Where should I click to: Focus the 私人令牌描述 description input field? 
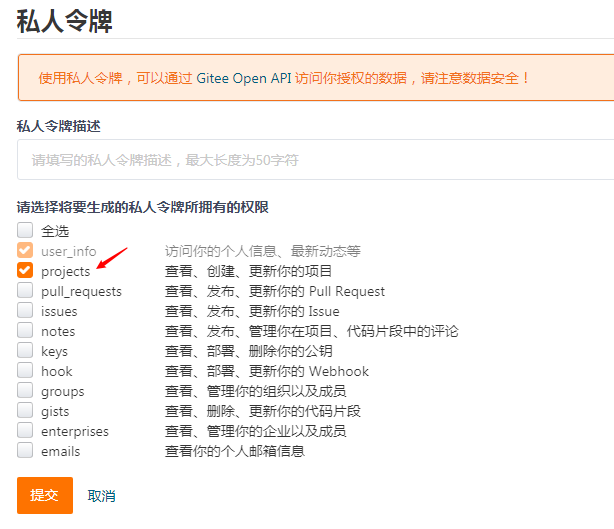(x=316, y=160)
